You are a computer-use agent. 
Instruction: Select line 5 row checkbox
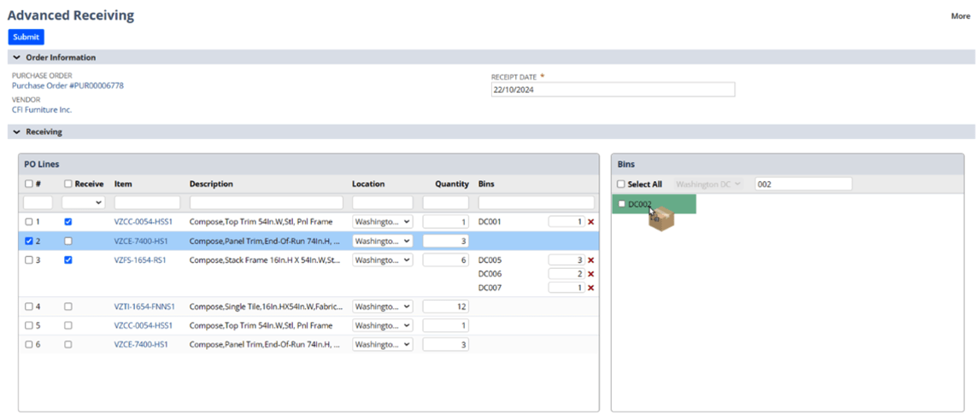pyautogui.click(x=29, y=325)
